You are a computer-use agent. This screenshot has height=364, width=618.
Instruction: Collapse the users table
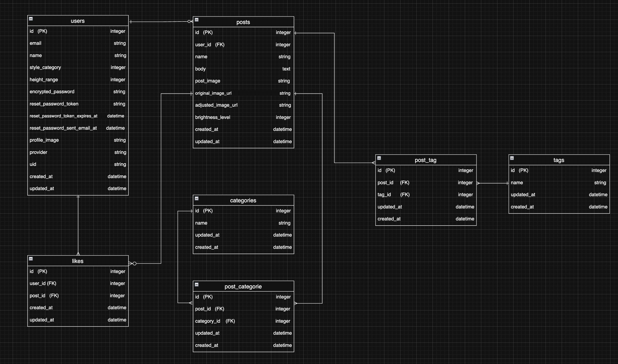(31, 19)
